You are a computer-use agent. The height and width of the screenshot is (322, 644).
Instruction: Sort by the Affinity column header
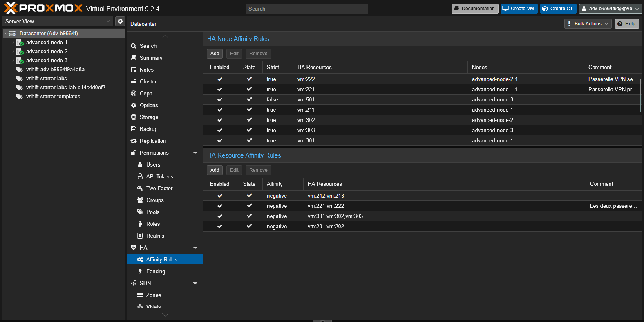283,184
